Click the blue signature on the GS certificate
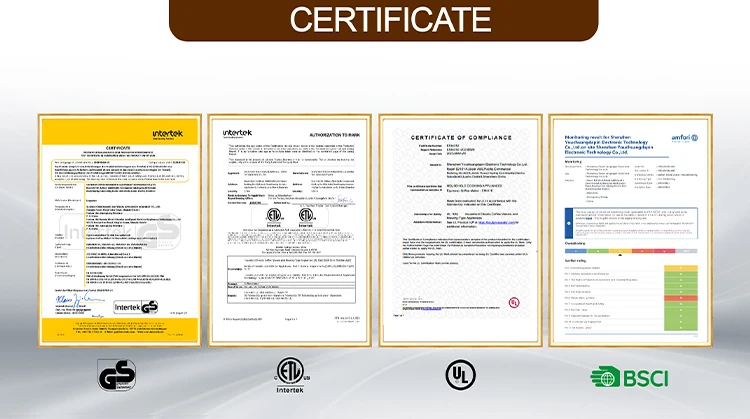Screen dimensions: 750x419 [80, 299]
